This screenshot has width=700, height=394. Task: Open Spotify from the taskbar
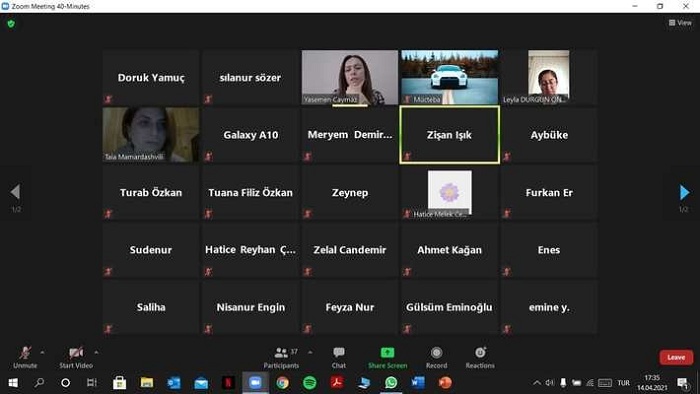(309, 382)
